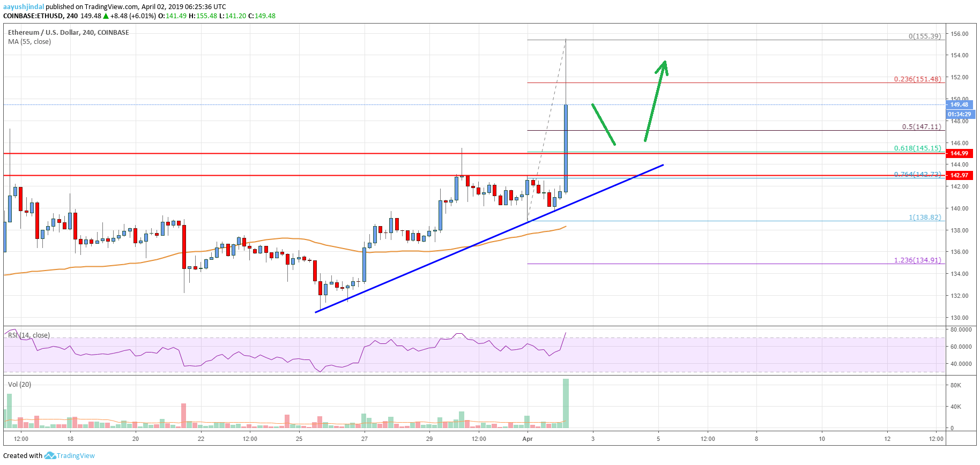
Task: Click the 80.0000 RSI axis value
Action: click(961, 330)
